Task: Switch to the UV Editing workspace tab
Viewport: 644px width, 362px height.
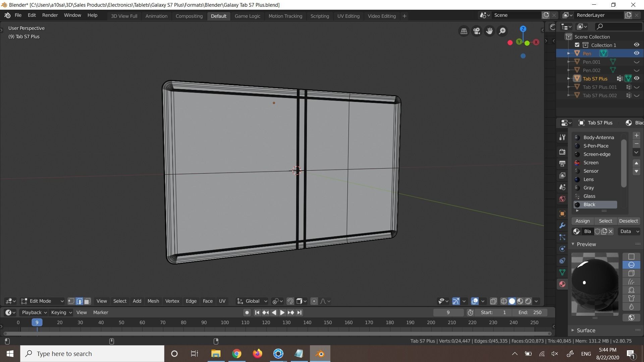Action: tap(348, 16)
